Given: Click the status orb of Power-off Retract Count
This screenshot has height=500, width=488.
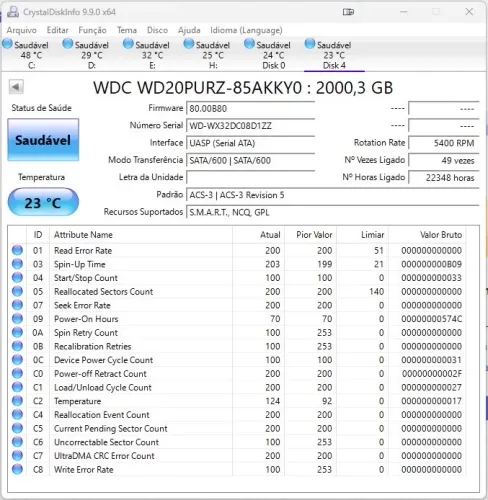Looking at the screenshot, I should point(17,373).
